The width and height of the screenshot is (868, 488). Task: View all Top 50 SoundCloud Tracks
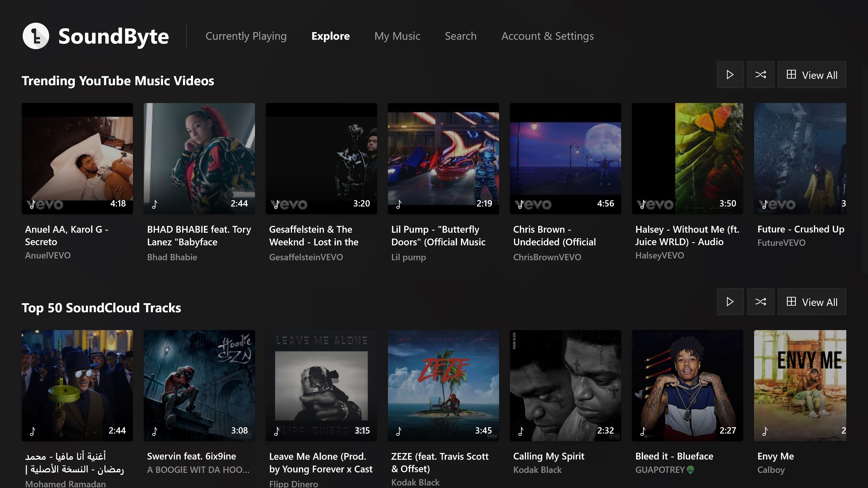coord(812,302)
